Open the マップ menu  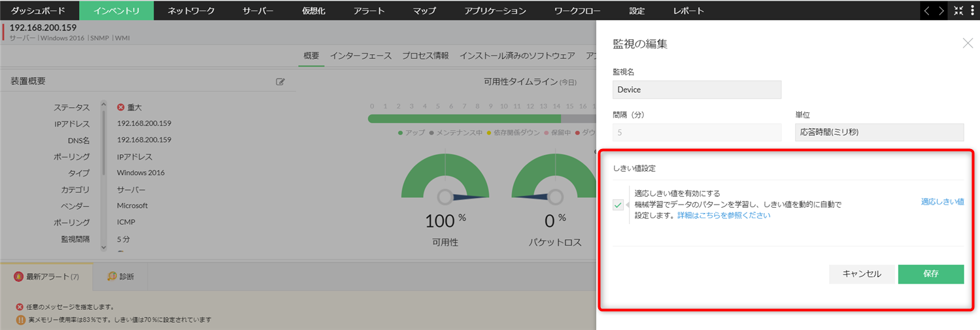[x=424, y=10]
